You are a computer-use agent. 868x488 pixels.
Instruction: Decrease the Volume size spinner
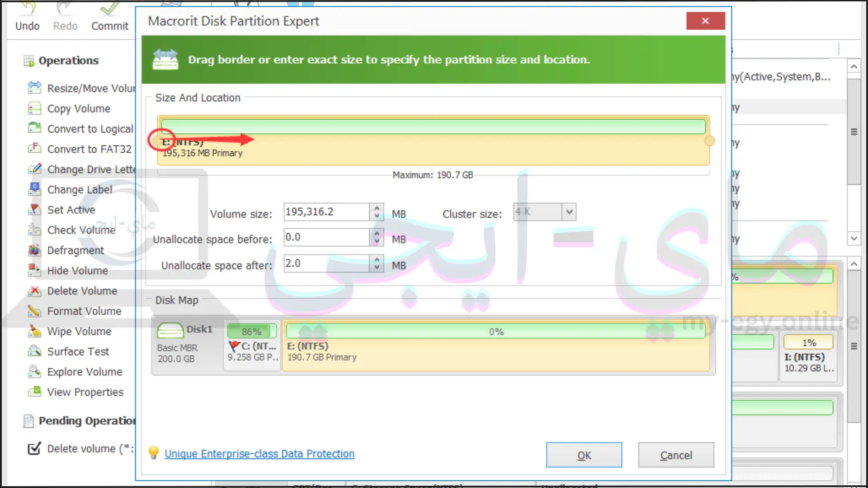pyautogui.click(x=377, y=216)
